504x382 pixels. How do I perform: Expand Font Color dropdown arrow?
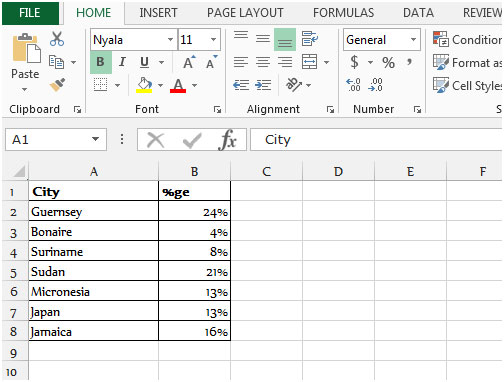click(194, 85)
